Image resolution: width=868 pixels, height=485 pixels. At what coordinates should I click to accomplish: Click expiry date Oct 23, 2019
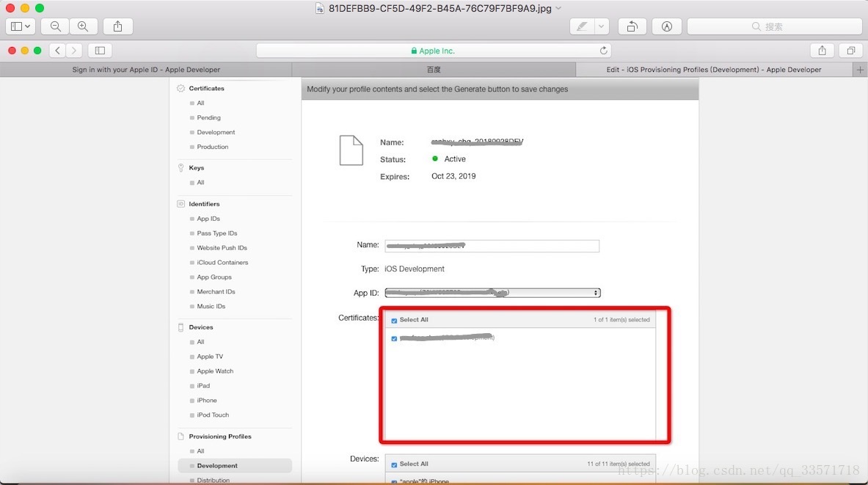click(x=453, y=176)
